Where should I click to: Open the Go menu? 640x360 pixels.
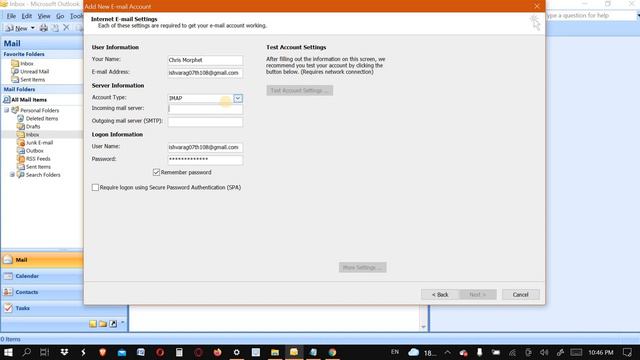point(60,16)
